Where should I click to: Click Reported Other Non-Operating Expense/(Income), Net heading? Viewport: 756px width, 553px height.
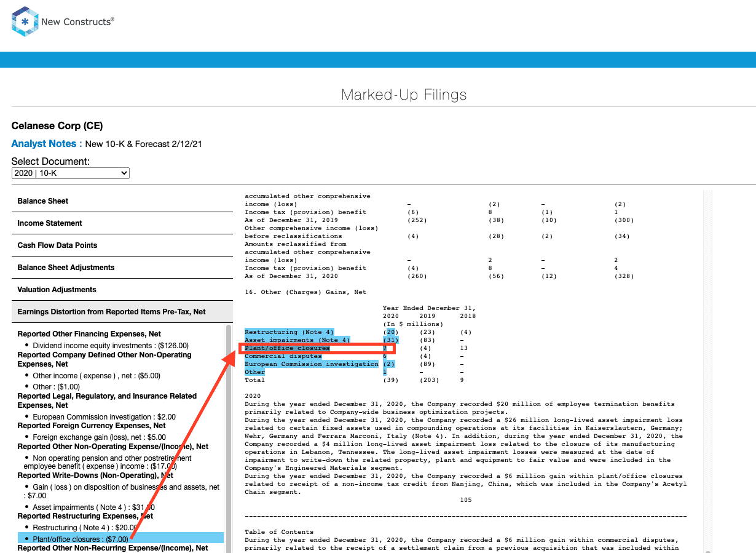click(x=113, y=447)
